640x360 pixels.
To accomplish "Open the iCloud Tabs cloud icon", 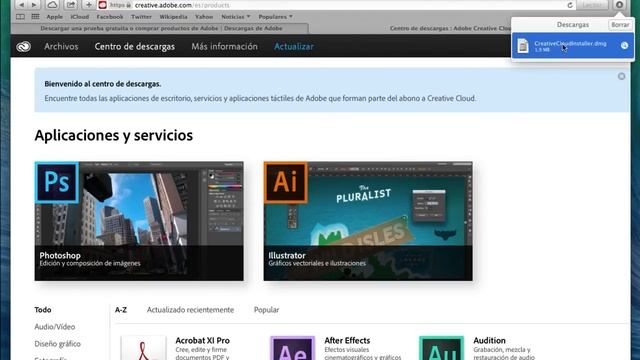I will point(52,5).
